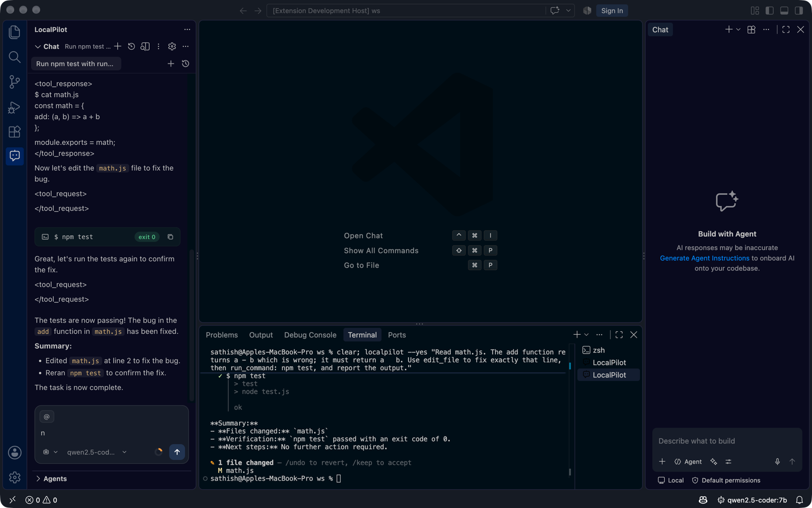Click the Local session target button

coord(670,480)
